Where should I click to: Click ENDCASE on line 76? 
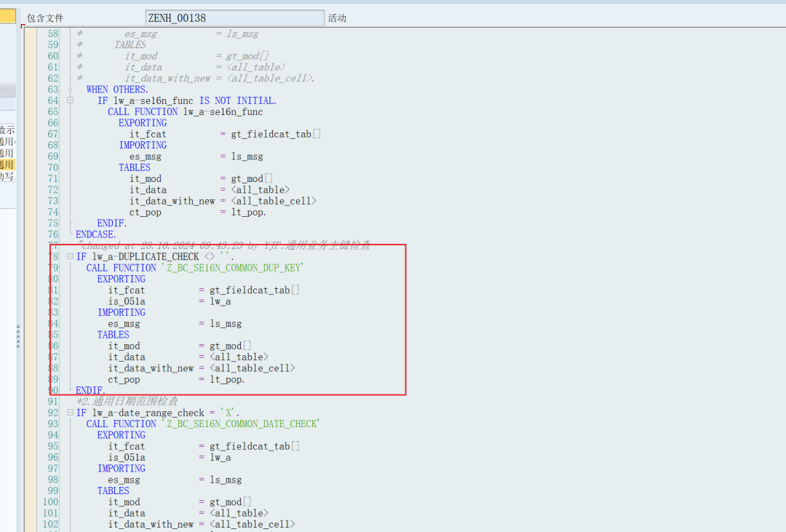point(96,234)
